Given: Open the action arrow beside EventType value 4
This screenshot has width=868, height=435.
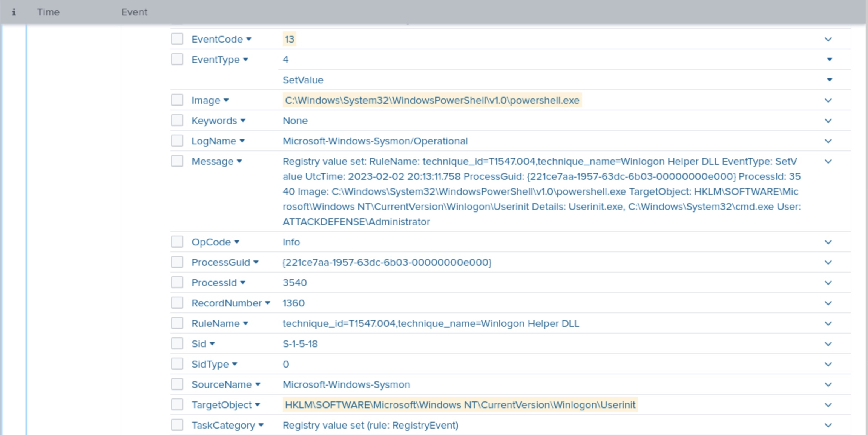Looking at the screenshot, I should pos(830,59).
